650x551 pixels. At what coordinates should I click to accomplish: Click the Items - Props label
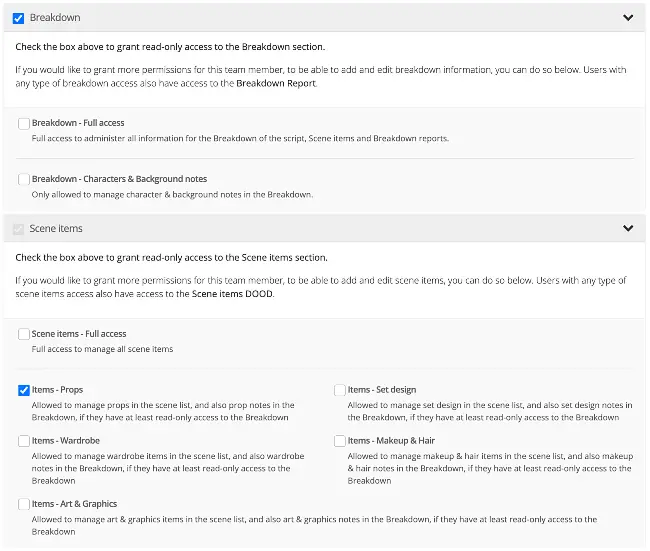tap(57, 390)
